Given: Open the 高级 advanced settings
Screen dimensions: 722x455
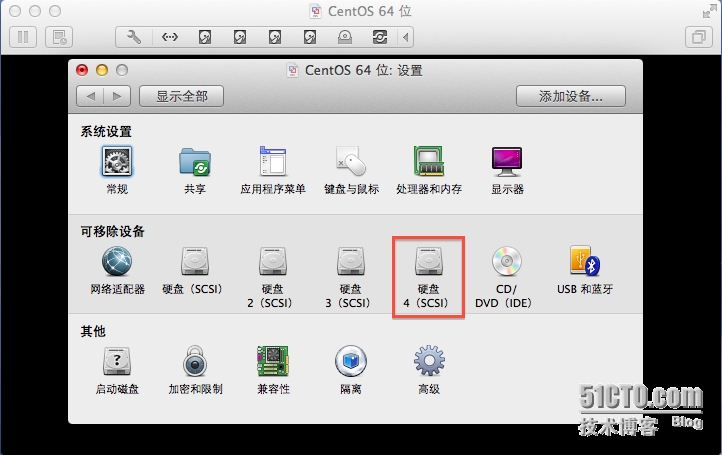Looking at the screenshot, I should click(429, 361).
